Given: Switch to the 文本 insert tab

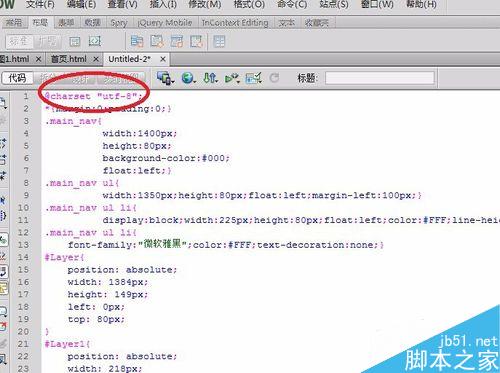Looking at the screenshot, I should (287, 23).
